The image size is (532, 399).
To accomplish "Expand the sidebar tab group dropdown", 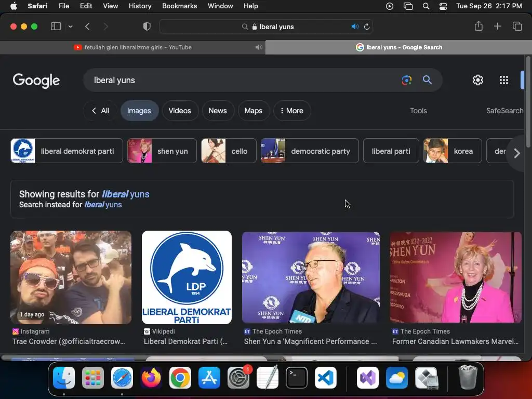I will 70,26.
